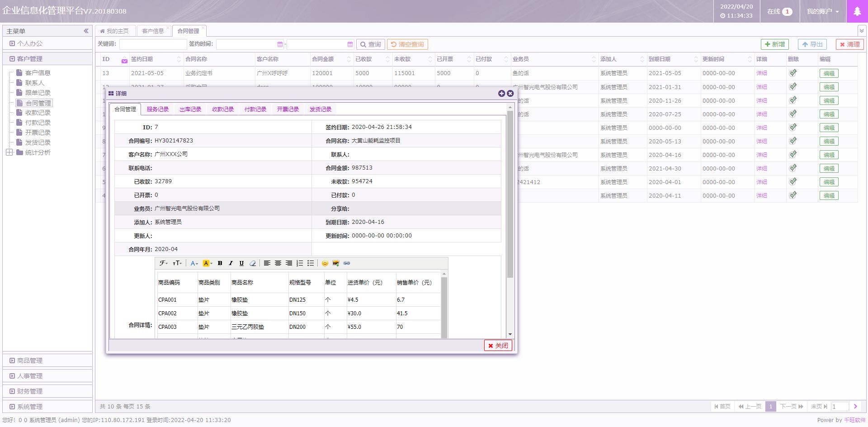
Task: Click the 关键词 search input field
Action: tap(153, 44)
